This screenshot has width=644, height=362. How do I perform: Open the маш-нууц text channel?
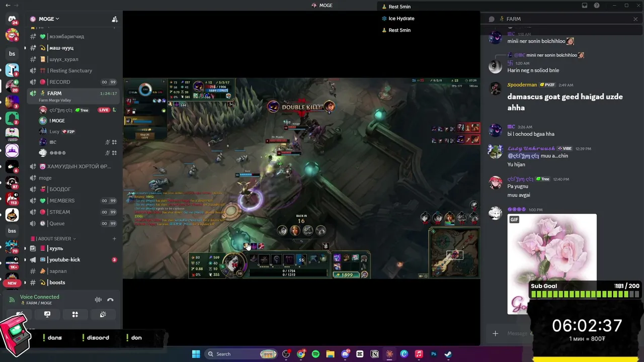click(x=73, y=48)
